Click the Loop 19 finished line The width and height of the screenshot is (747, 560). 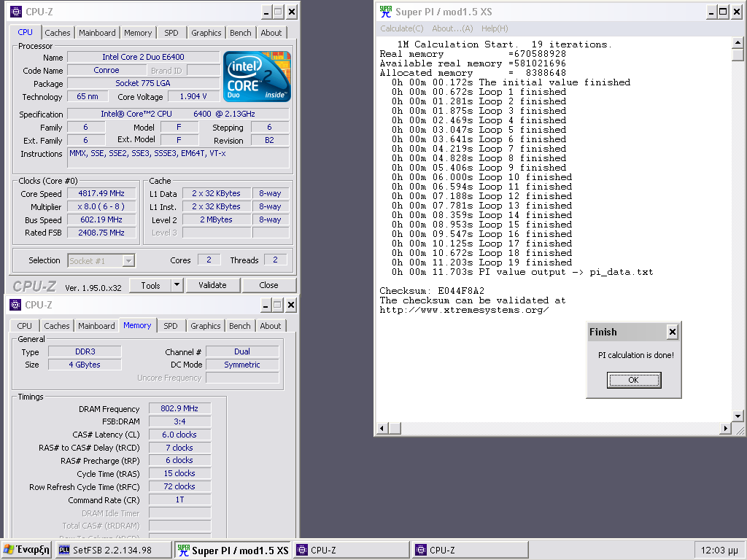pyautogui.click(x=481, y=262)
